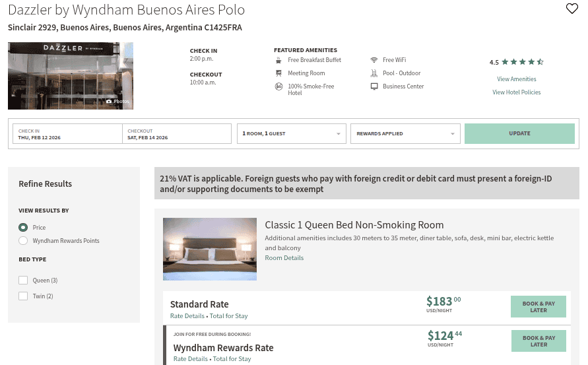Save hotel with the heart favorite icon
Viewport: 588px width, 365px height.
[572, 9]
